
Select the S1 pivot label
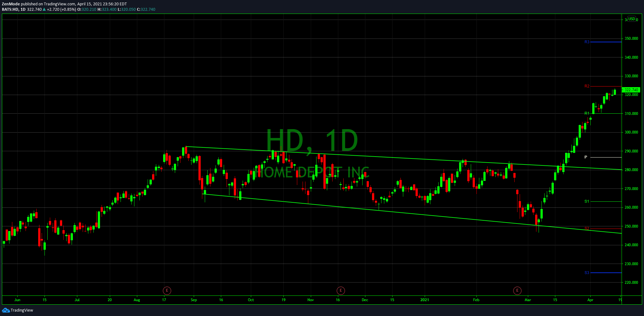click(587, 201)
